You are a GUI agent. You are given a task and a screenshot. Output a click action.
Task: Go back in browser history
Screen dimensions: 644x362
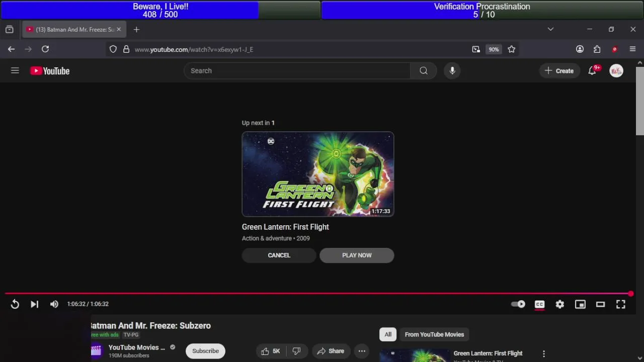pos(11,49)
